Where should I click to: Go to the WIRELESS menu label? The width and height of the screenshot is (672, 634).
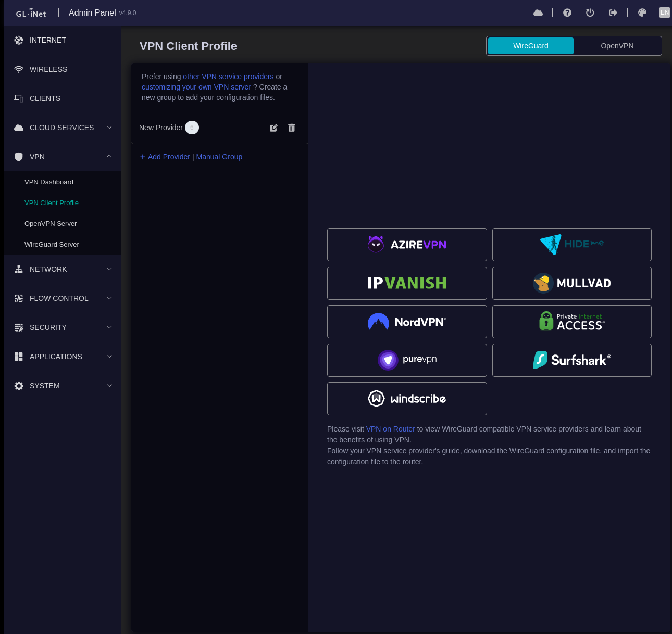point(48,69)
